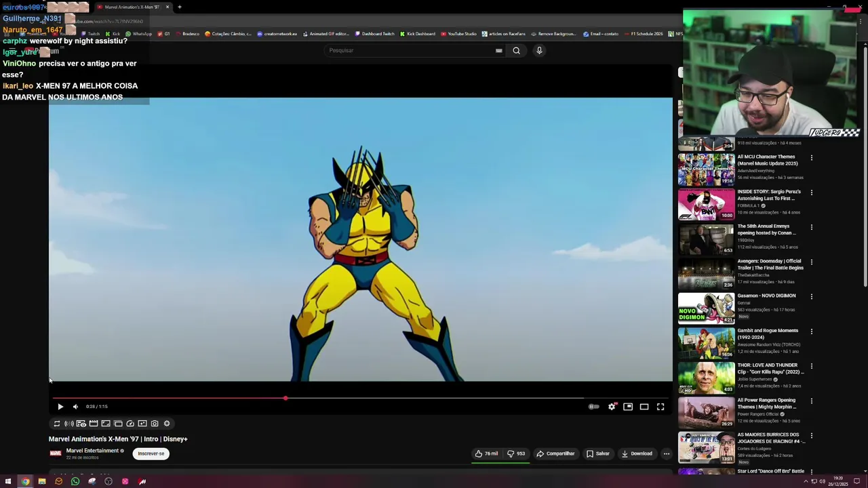Open the YouTube Studio bookmark
868x488 pixels.
click(x=458, y=34)
